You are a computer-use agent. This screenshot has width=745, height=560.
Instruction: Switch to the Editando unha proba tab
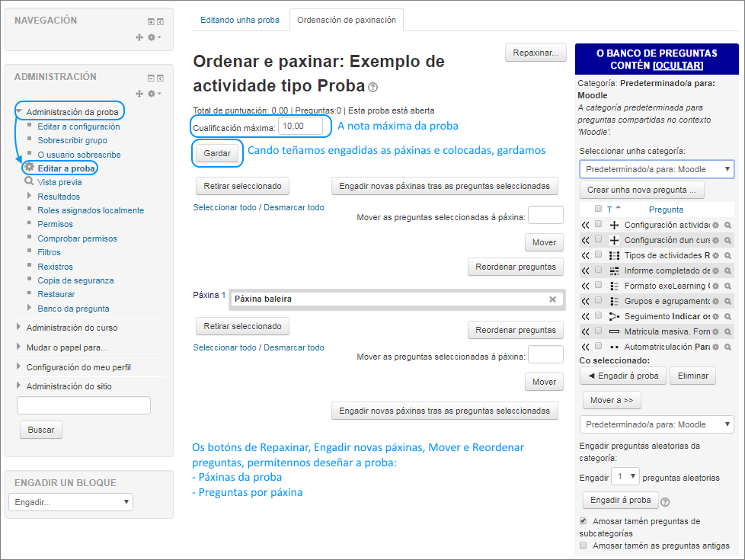[240, 21]
